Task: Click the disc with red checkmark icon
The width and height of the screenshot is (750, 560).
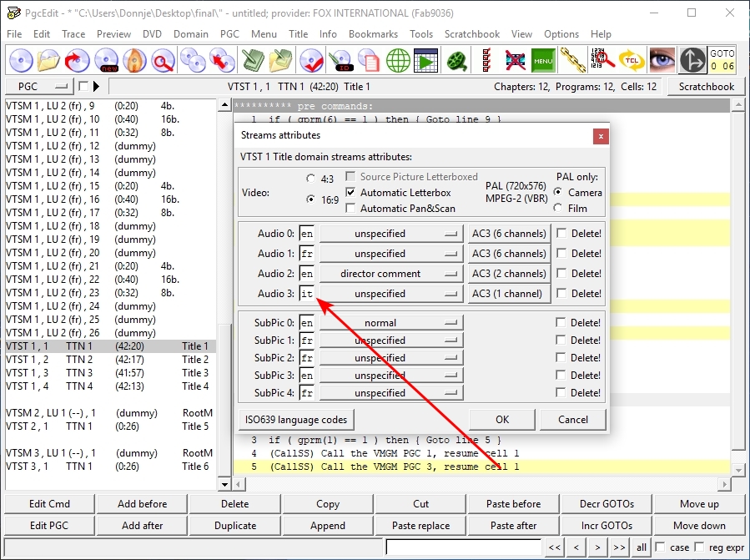Action: coord(311,61)
